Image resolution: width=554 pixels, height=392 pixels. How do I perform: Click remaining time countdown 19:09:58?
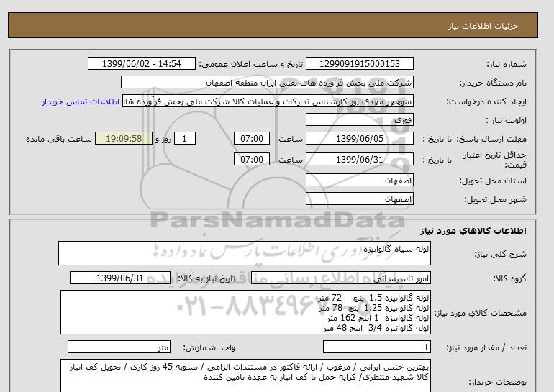point(124,138)
